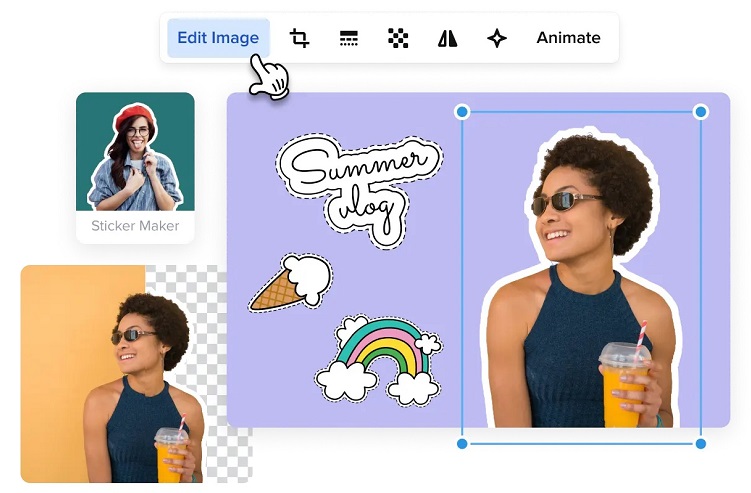Click the bottom-left selection handle
Viewport: 751px width, 493px height.
pyautogui.click(x=462, y=443)
